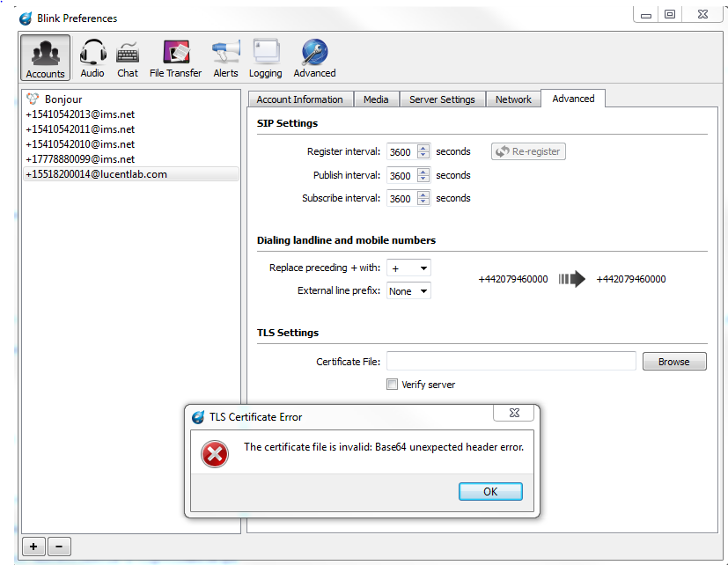728x565 pixels.
Task: Click the TLS Settings section heading
Action: coord(288,333)
